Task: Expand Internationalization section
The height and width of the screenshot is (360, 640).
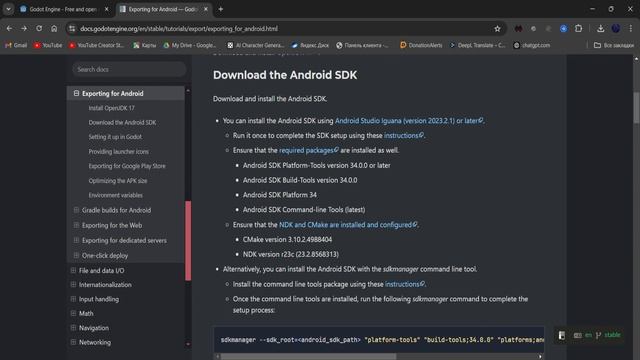Action: [73, 285]
